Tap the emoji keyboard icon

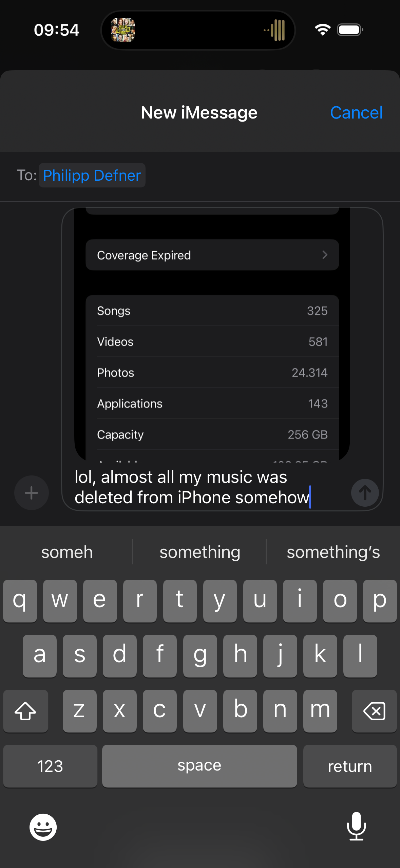point(43,827)
